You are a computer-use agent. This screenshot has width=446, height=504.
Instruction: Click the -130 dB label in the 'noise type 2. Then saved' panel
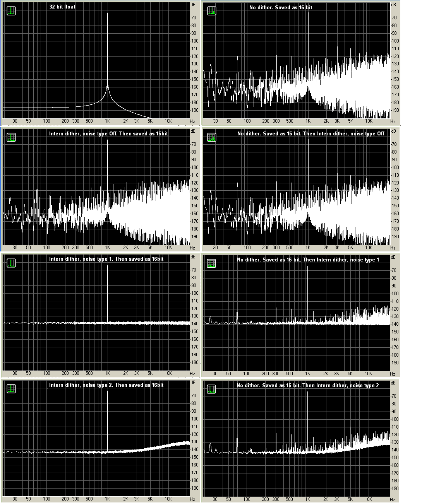194,442
